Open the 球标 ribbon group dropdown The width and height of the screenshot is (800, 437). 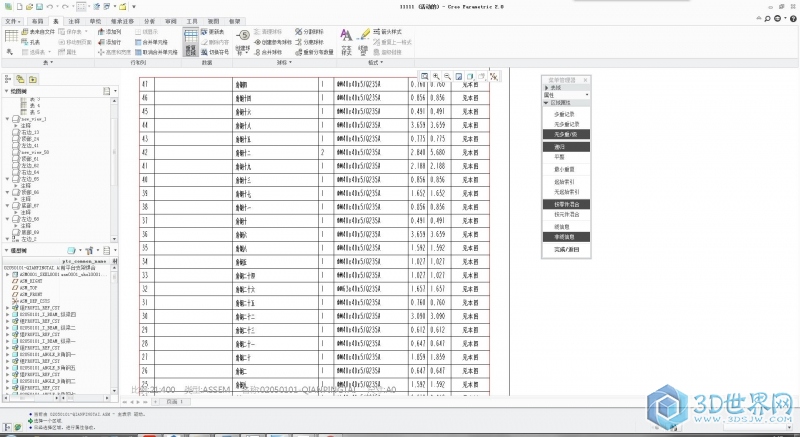coord(284,62)
